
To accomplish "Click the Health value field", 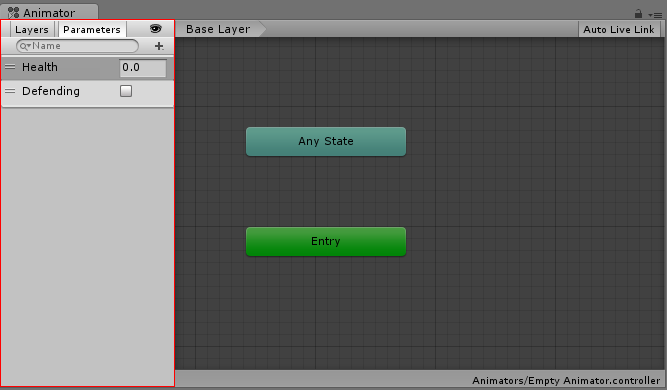I will coord(143,68).
